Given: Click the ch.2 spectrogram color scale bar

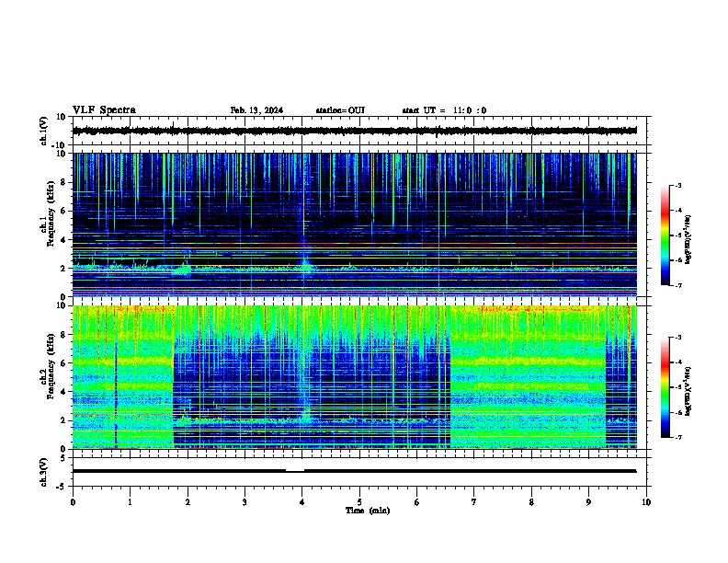Looking at the screenshot, I should click(x=665, y=387).
